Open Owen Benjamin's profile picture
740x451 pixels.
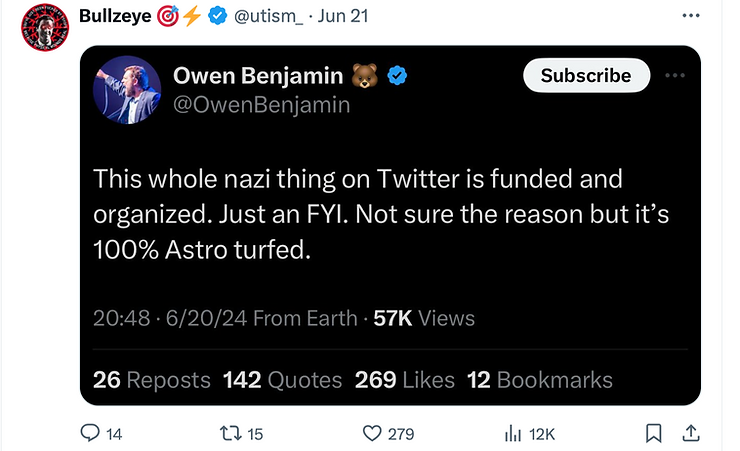pos(127,89)
